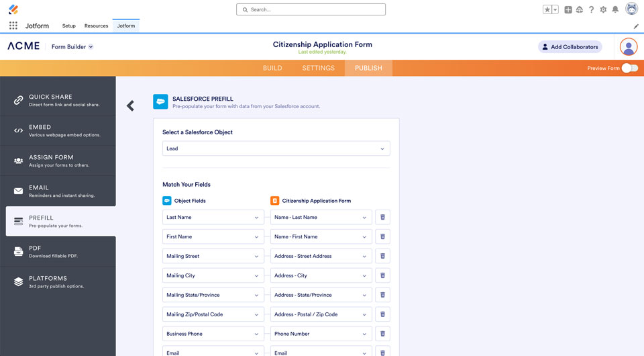Open the Name - First Name dropdown
Screen dimensions: 644x356
[321, 236]
